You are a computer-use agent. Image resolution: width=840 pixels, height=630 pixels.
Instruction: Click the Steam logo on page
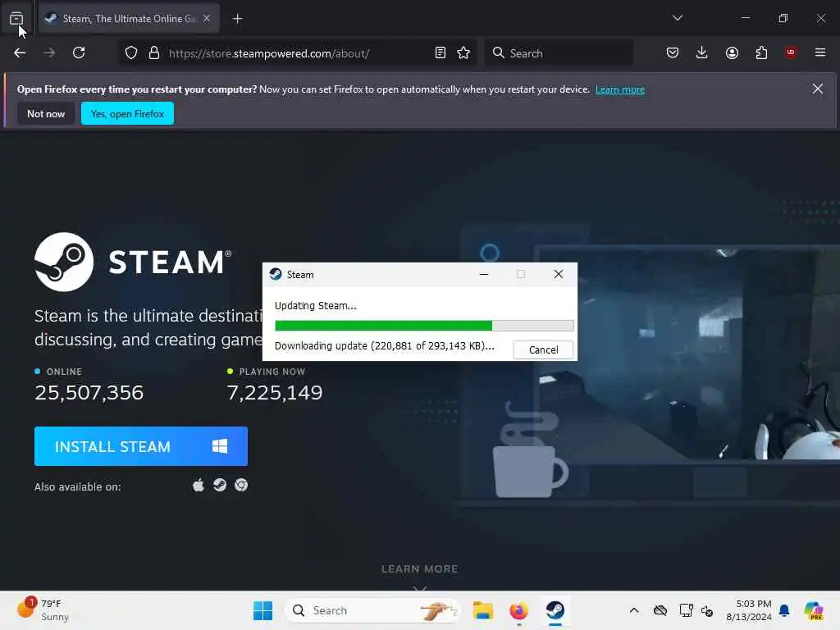tap(133, 262)
